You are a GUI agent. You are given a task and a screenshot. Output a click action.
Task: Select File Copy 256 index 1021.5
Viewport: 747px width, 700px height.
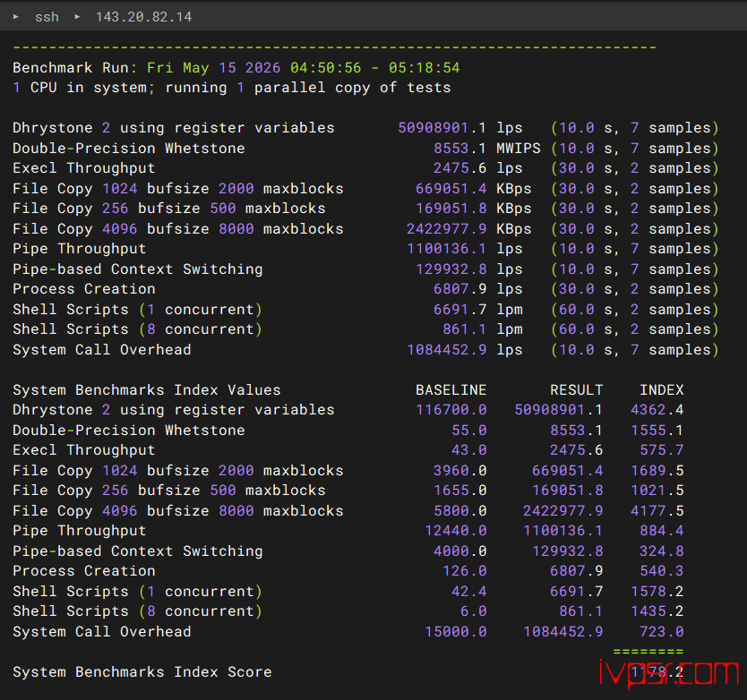tap(657, 491)
